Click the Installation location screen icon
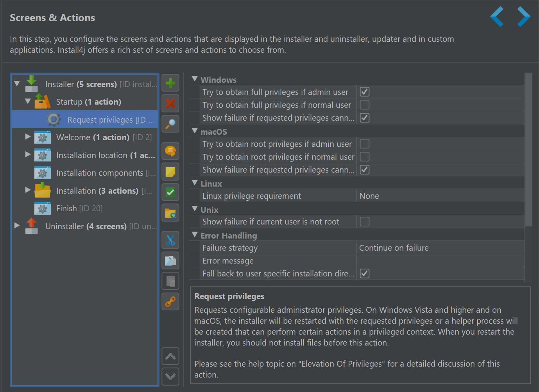Image resolution: width=539 pixels, height=392 pixels. (x=43, y=155)
